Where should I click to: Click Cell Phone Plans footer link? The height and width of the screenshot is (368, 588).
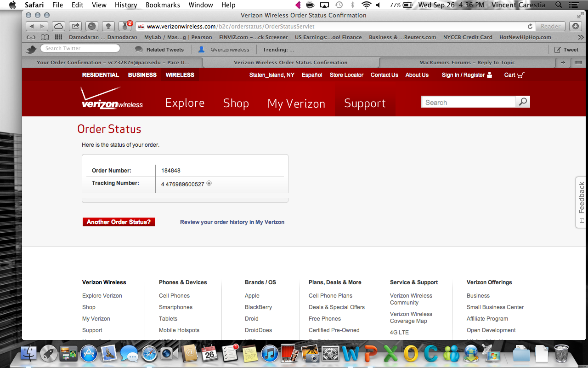330,296
